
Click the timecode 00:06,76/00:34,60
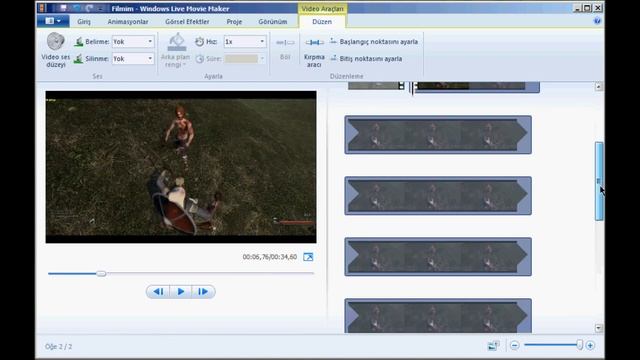point(270,257)
